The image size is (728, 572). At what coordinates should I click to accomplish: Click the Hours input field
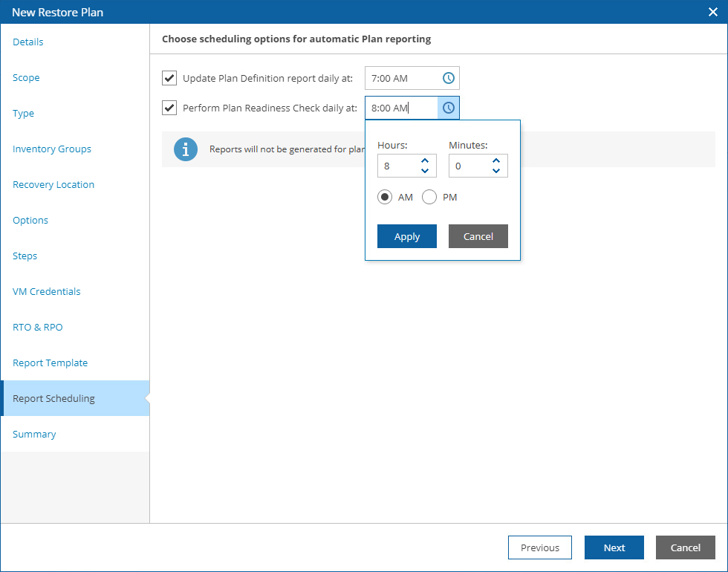tap(397, 166)
